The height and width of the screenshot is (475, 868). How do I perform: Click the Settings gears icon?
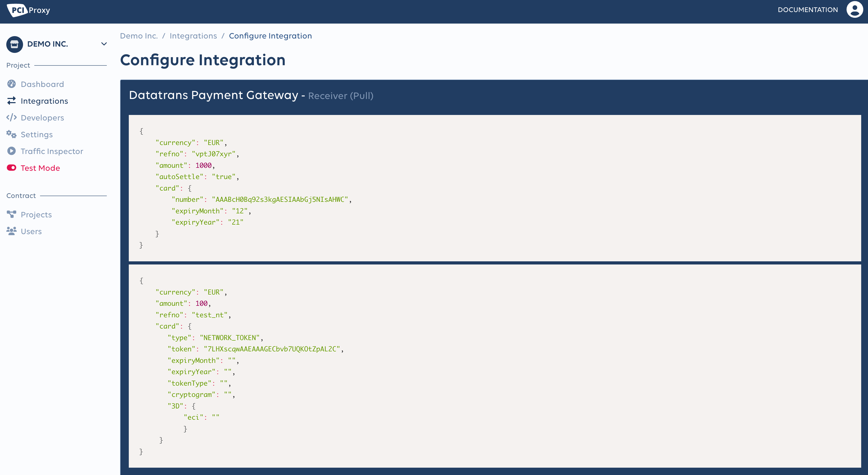click(12, 134)
